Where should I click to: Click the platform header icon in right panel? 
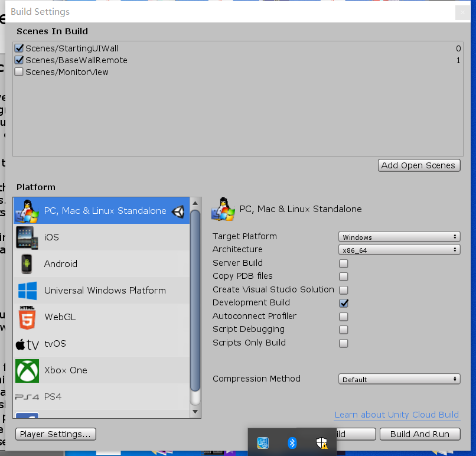coord(223,209)
